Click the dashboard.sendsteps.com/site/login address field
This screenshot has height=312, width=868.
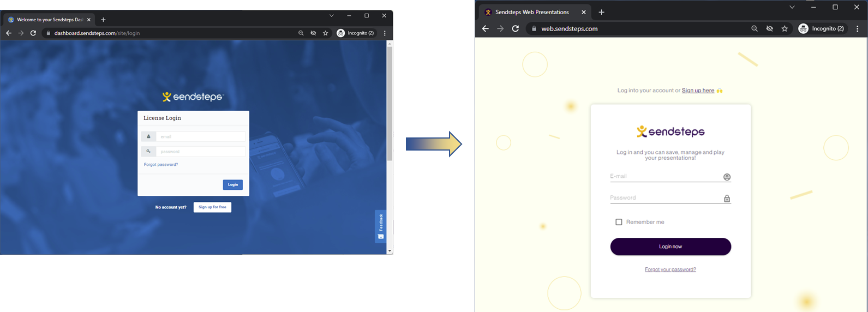169,33
